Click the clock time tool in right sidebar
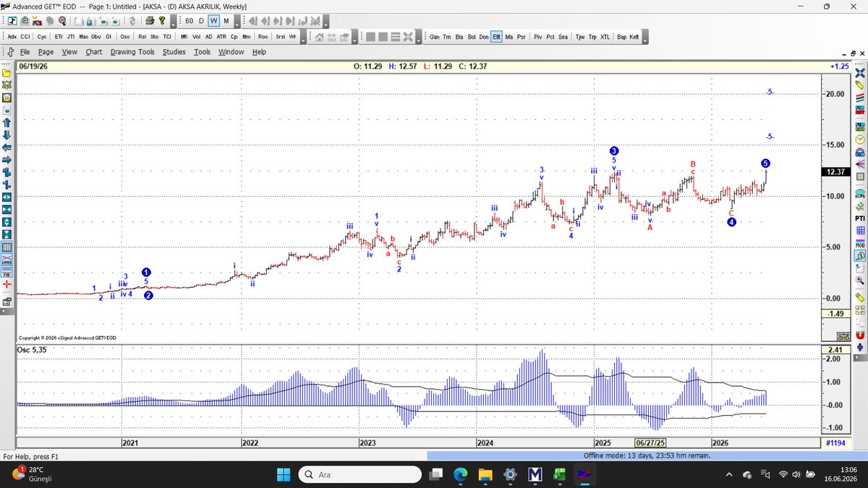The image size is (868, 488). (860, 139)
